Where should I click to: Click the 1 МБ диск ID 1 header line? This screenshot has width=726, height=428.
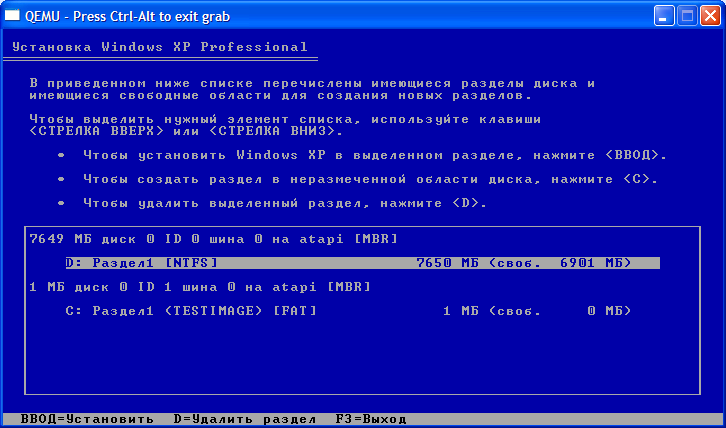(200, 287)
